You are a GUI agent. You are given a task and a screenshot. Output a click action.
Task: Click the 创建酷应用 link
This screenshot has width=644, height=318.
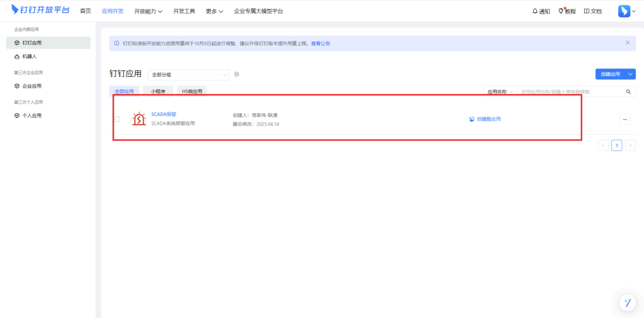tap(485, 119)
